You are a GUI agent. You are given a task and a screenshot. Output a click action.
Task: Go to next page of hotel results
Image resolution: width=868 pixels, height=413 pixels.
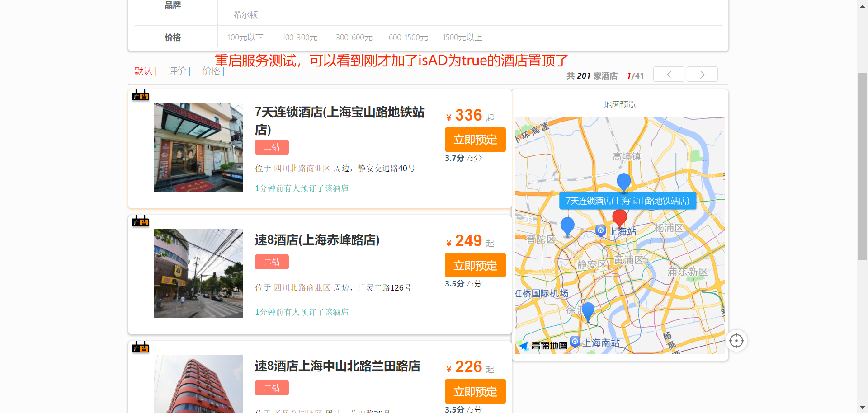(702, 75)
